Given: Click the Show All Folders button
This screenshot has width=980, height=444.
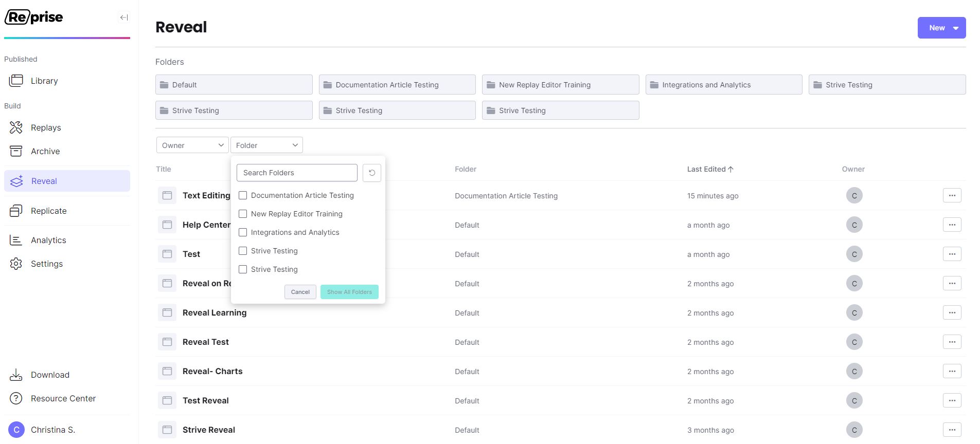Looking at the screenshot, I should coord(349,292).
